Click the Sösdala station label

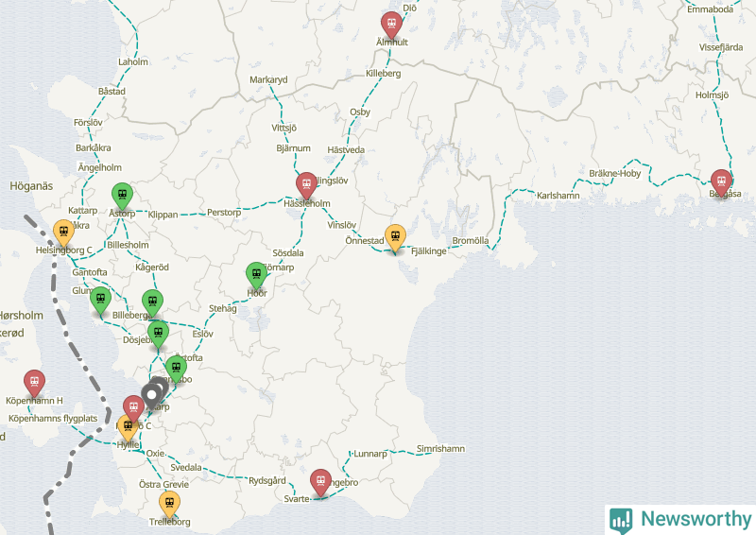288,252
